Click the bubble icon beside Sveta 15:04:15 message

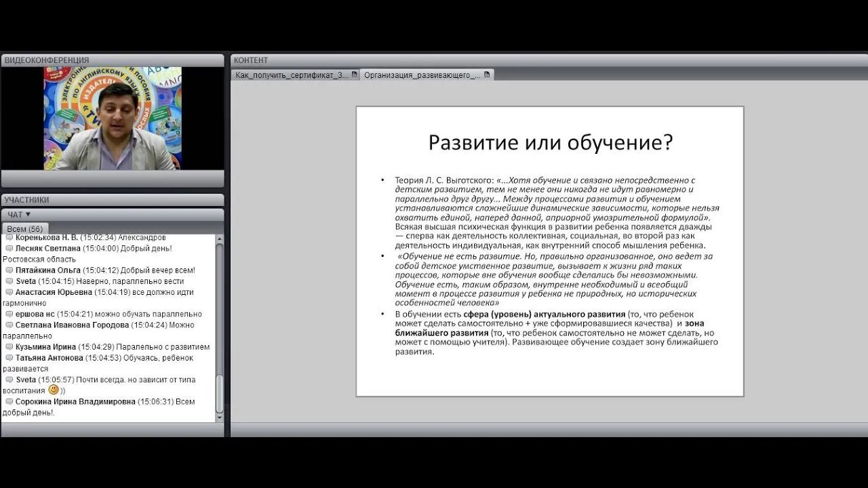coord(9,281)
